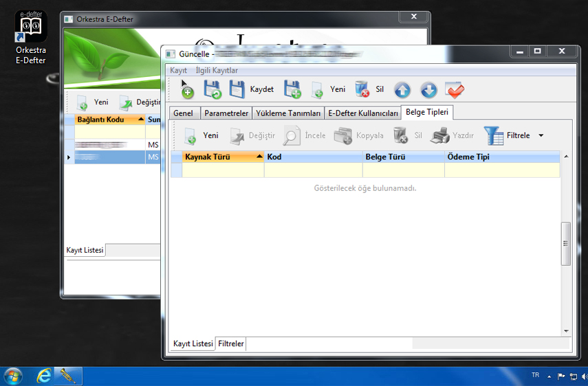Click Sil trash icon in the top toolbar

pos(370,89)
